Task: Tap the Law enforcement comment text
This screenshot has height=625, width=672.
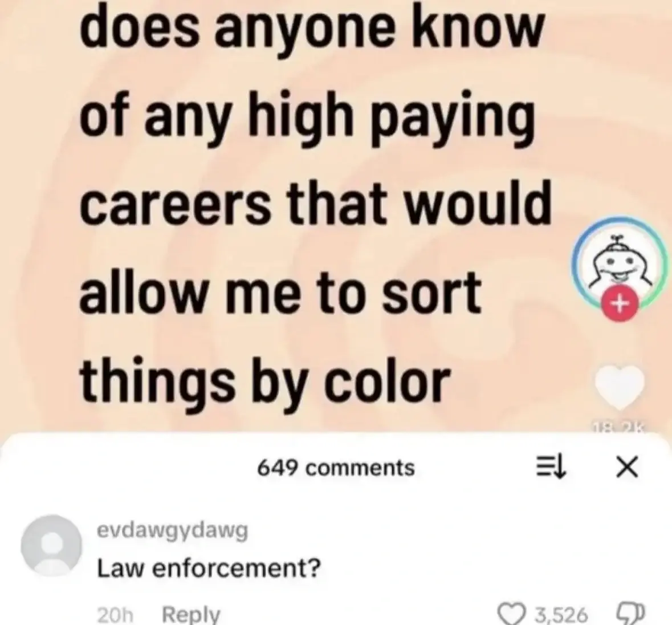Action: [x=209, y=569]
